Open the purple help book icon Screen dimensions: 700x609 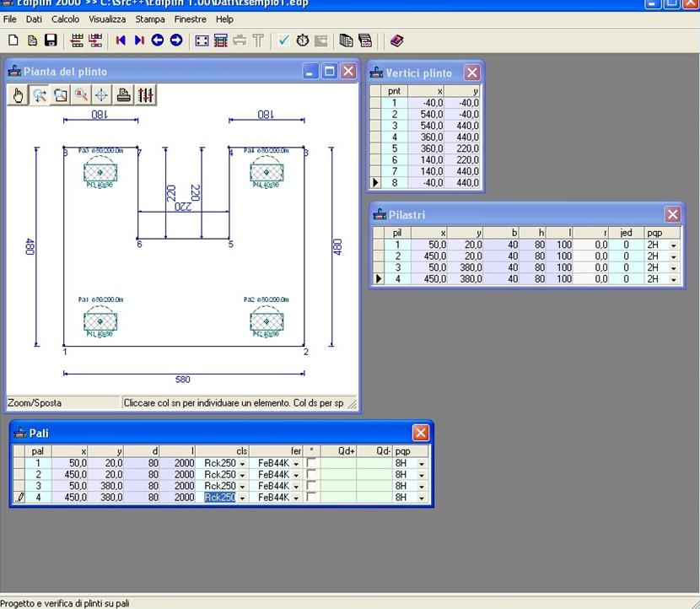(x=396, y=40)
